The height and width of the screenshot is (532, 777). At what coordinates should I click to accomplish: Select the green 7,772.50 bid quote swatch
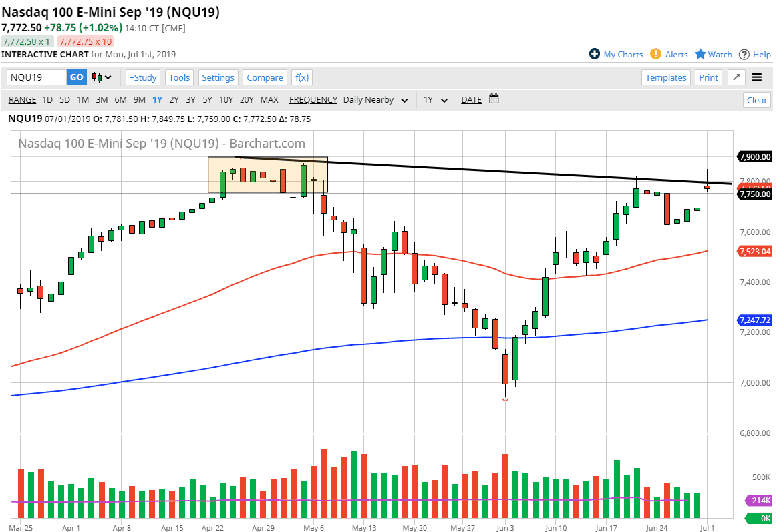pyautogui.click(x=25, y=41)
